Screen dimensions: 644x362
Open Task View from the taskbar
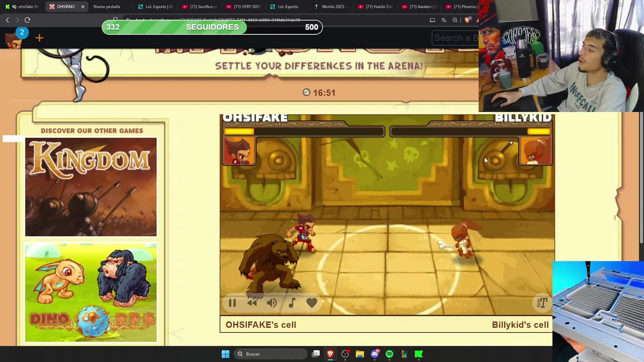[315, 354]
